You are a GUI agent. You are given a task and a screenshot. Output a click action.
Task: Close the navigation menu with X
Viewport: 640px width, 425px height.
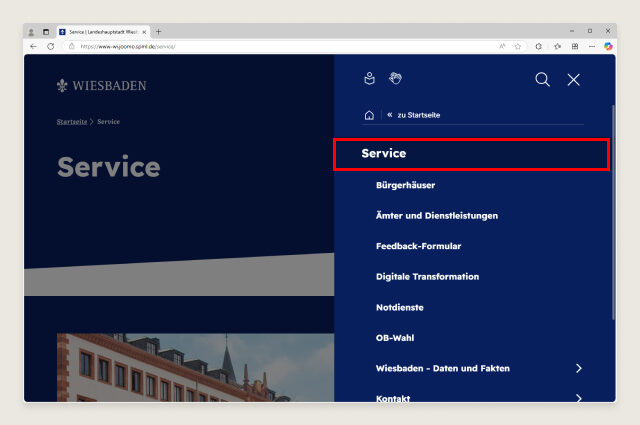(573, 80)
